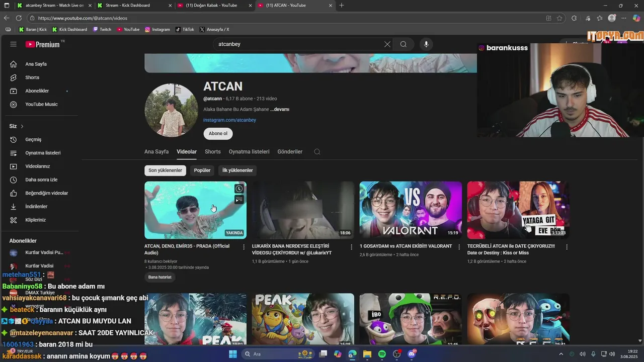The height and width of the screenshot is (362, 644).
Task: Add PRADA video to queue
Action: point(239,200)
